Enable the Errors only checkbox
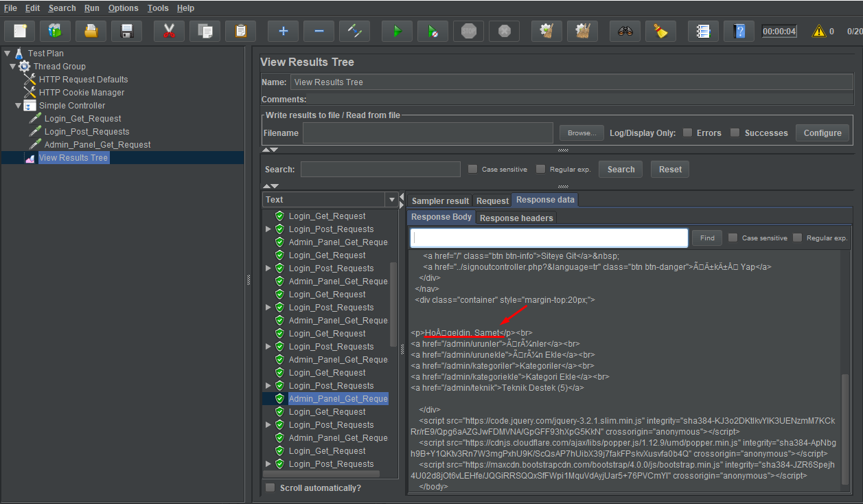Screen dimensions: 863x504 point(687,133)
